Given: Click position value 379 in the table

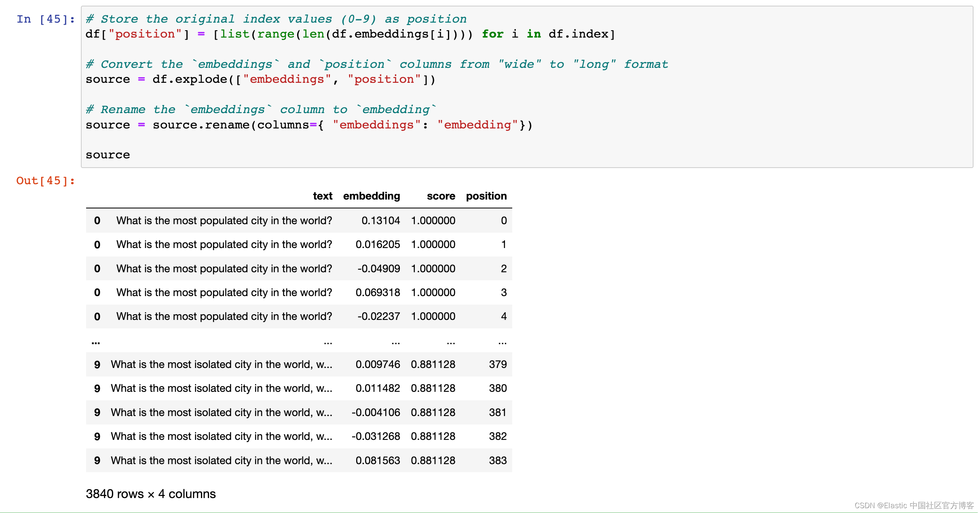Looking at the screenshot, I should [x=498, y=364].
